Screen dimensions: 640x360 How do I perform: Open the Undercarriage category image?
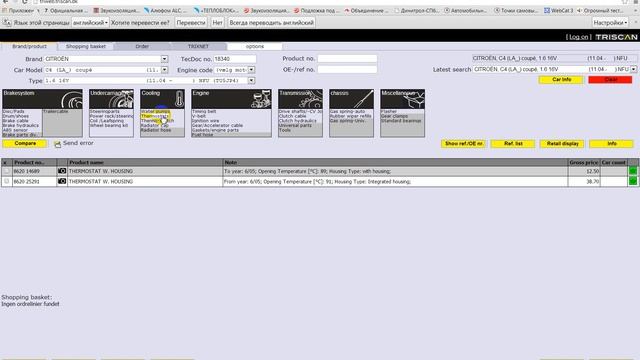coord(111,99)
